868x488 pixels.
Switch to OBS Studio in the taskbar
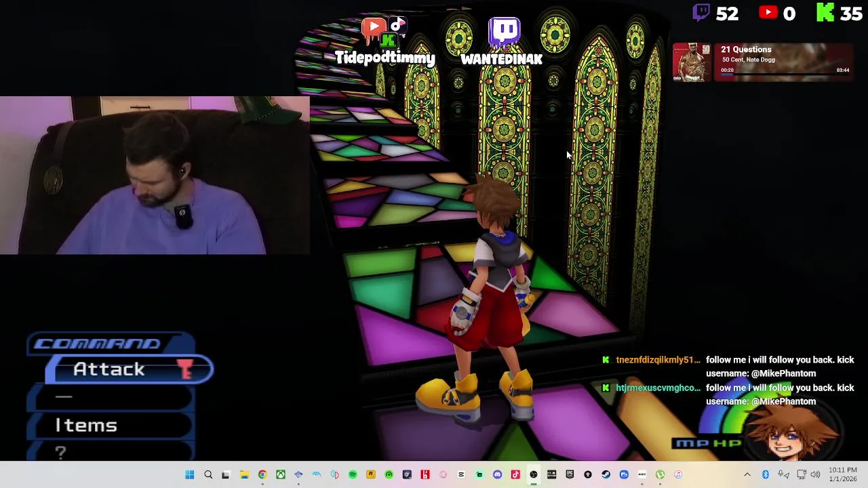(534, 474)
